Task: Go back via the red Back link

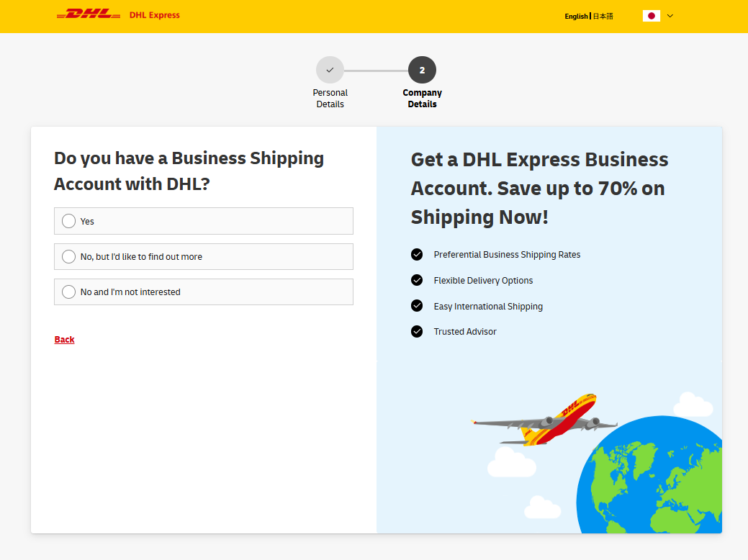Action: point(64,340)
